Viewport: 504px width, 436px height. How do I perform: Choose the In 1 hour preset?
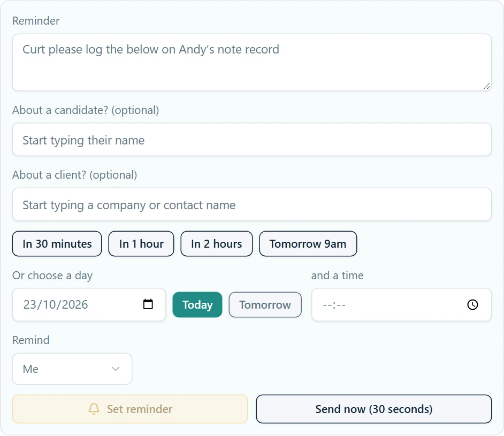[x=141, y=244]
